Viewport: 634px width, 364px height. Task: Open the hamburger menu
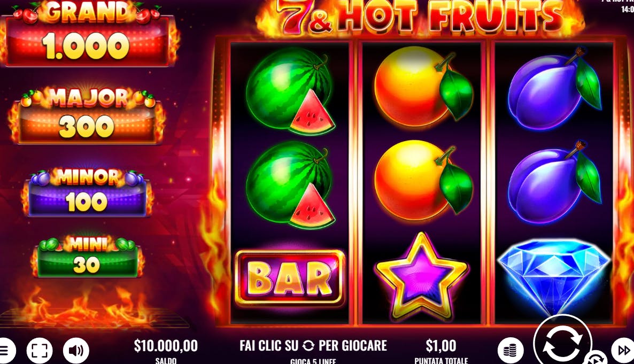tap(5, 350)
